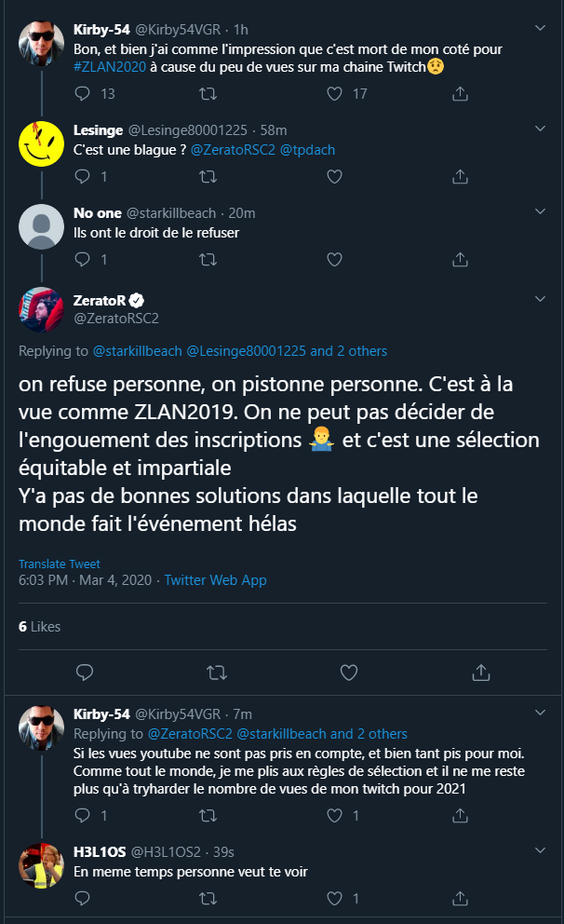This screenshot has height=924, width=564.
Task: Like Kirby-54's tweet with 17 likes
Action: pos(335,93)
